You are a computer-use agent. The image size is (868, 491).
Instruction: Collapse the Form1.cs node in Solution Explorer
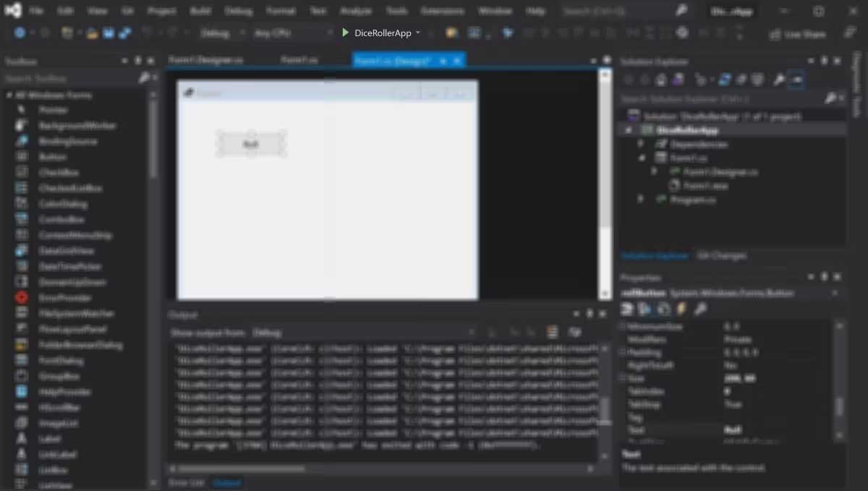(x=641, y=157)
